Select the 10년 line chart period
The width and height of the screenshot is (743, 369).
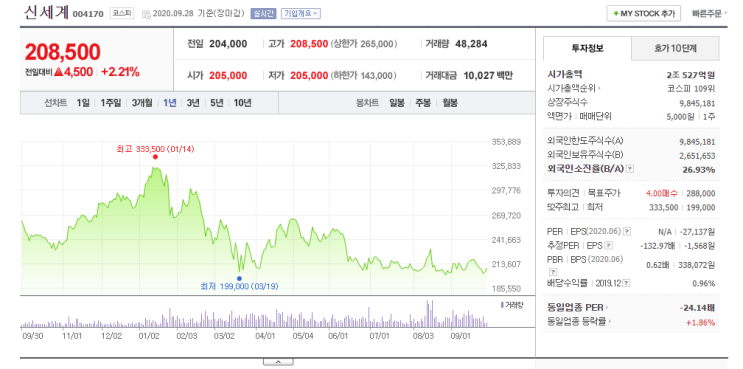[x=243, y=103]
